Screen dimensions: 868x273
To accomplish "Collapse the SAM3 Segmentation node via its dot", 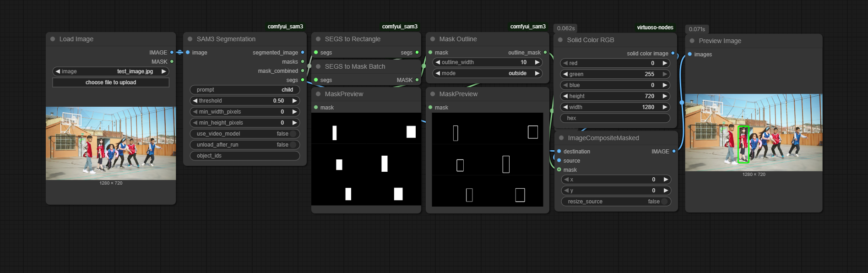I will click(x=190, y=39).
